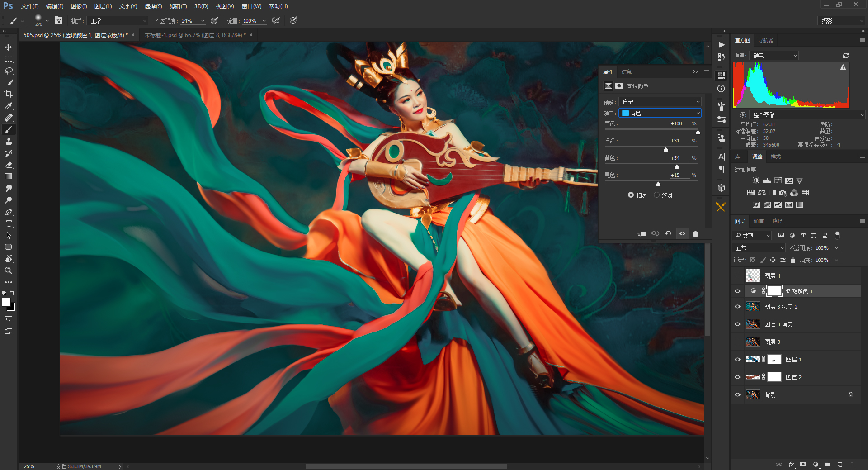Viewport: 868px width, 470px height.
Task: Select the Rectangular Marquee tool
Action: 9,59
